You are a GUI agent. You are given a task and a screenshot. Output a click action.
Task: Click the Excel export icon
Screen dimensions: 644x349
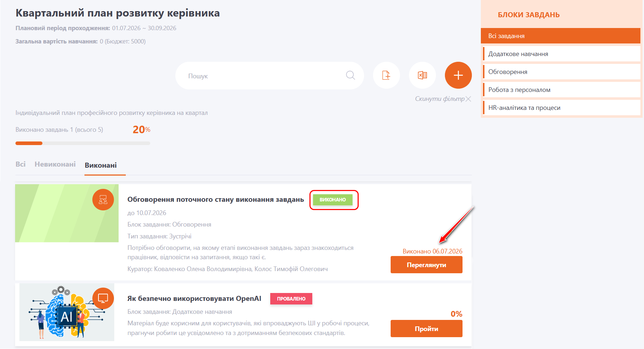(x=422, y=75)
